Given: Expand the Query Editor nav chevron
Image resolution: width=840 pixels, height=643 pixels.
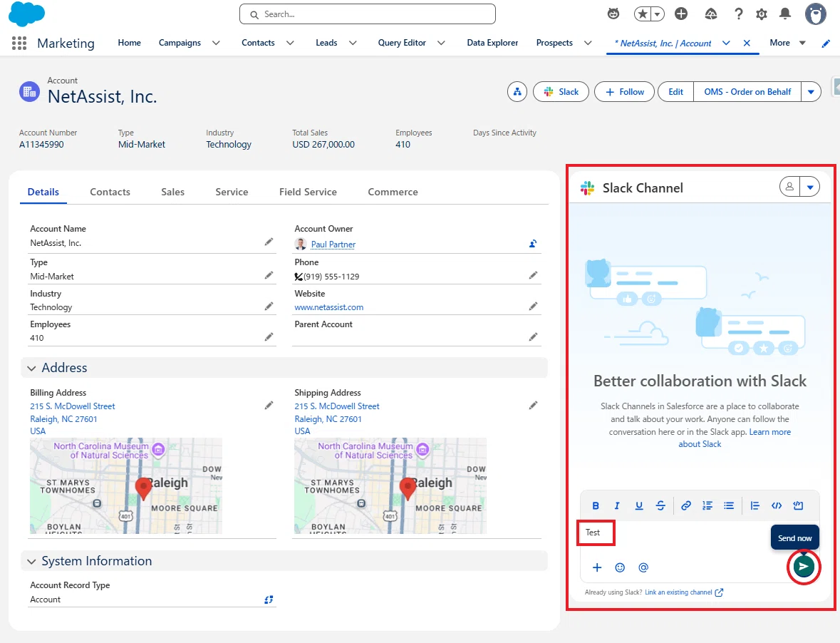Looking at the screenshot, I should 441,43.
